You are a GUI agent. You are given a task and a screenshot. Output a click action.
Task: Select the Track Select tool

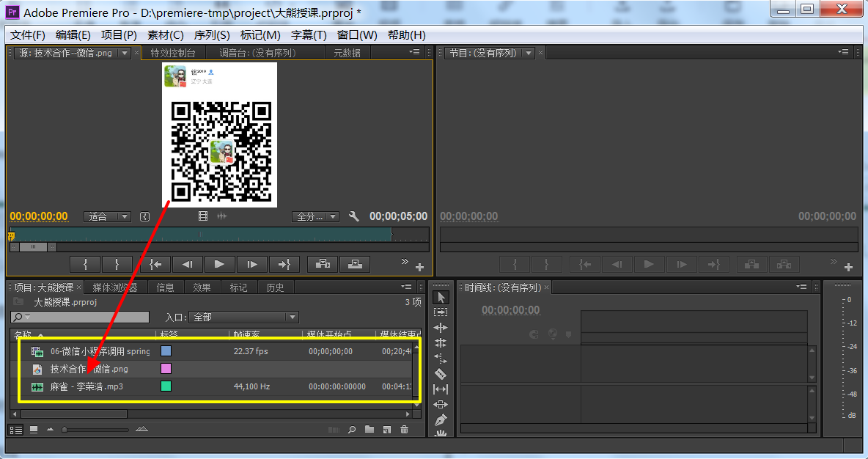(441, 312)
